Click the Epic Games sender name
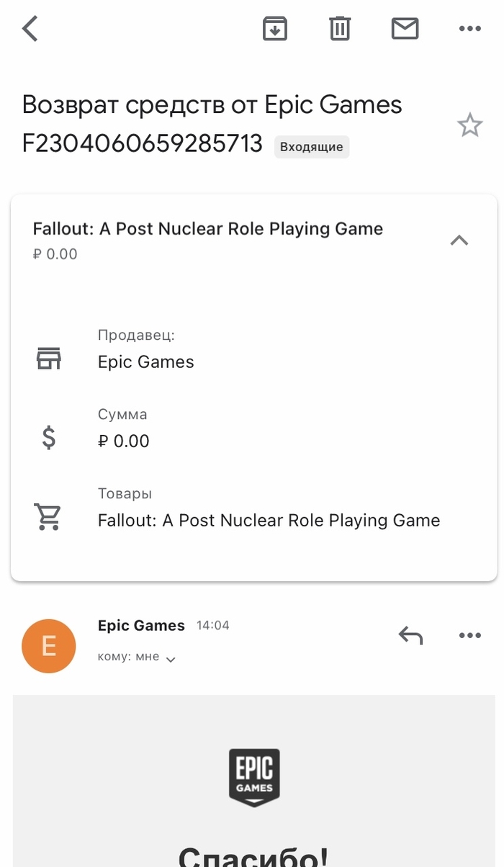 [141, 626]
